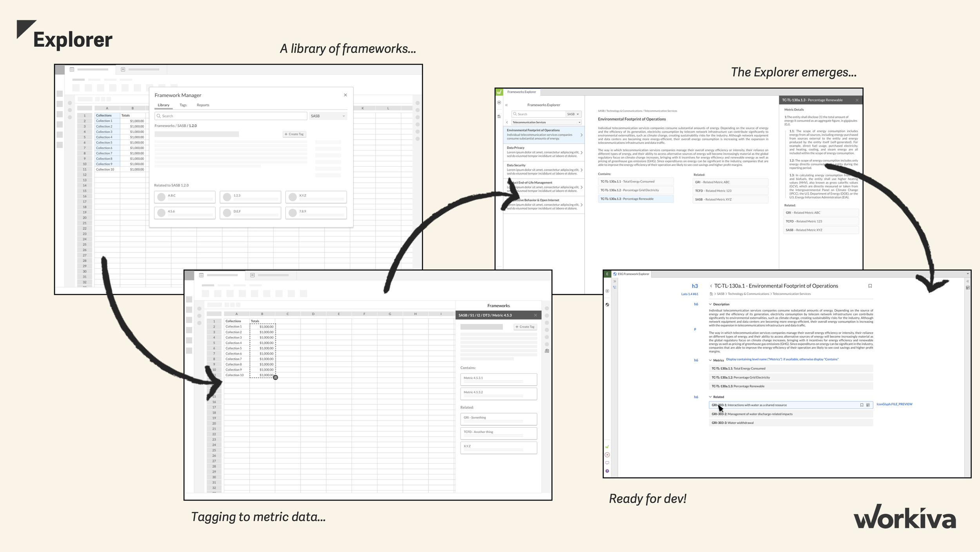
Task: Switch to Tags tab in Framework Manager
Action: tap(183, 105)
